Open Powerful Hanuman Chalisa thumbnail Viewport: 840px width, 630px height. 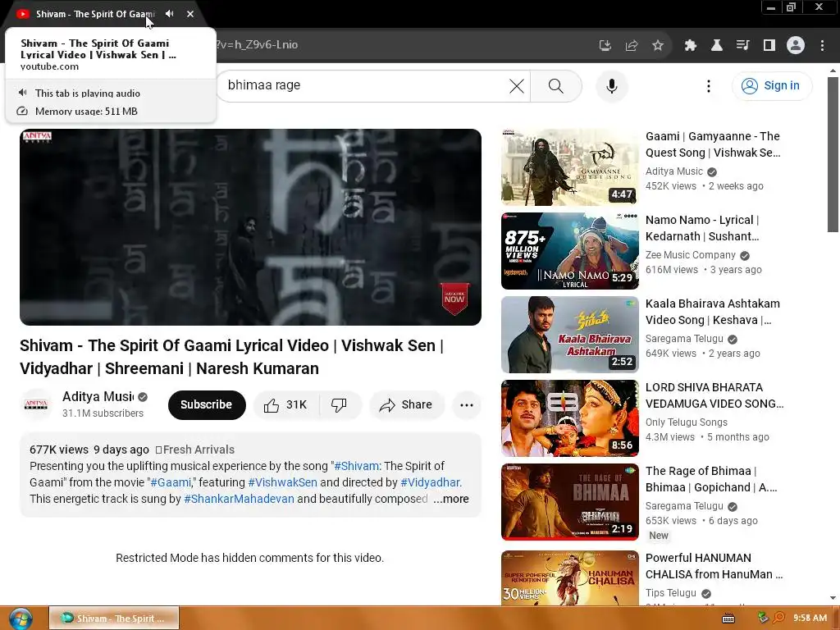(570, 577)
